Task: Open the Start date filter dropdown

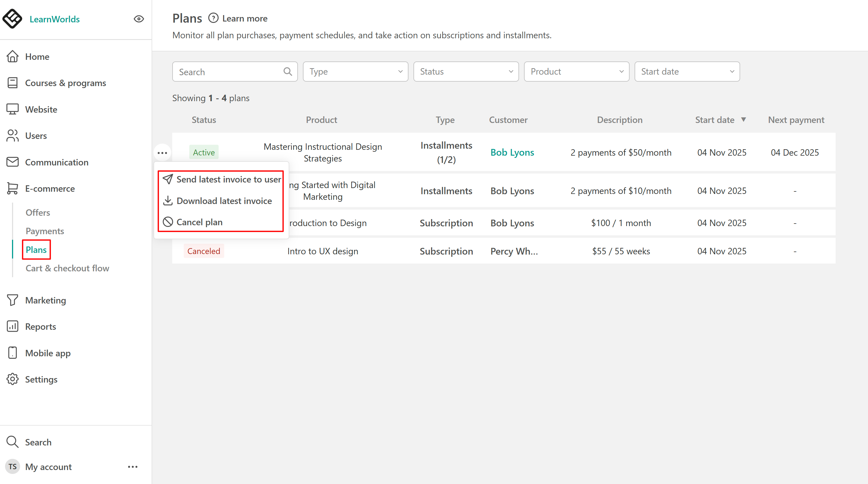Action: (x=687, y=72)
